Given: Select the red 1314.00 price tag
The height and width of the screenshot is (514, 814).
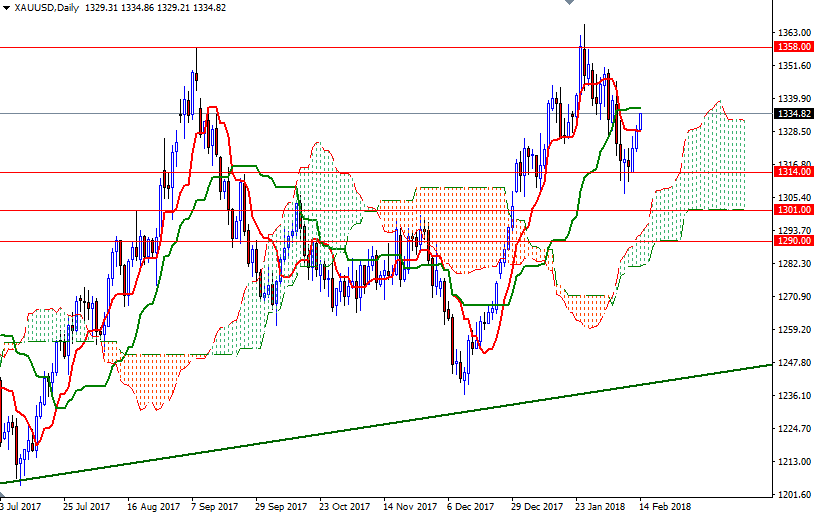Looking at the screenshot, I should [x=794, y=172].
